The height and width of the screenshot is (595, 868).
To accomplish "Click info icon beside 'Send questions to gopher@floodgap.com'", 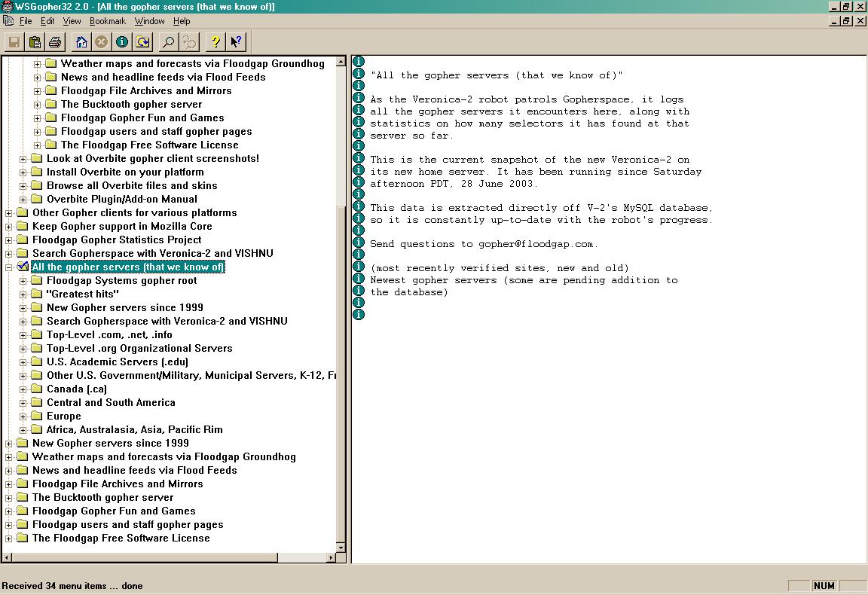I will (359, 243).
